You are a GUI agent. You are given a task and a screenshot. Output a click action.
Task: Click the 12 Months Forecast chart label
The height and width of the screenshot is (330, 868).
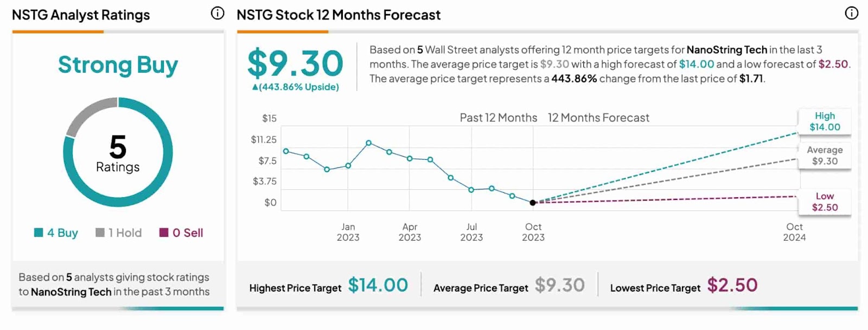coord(598,118)
